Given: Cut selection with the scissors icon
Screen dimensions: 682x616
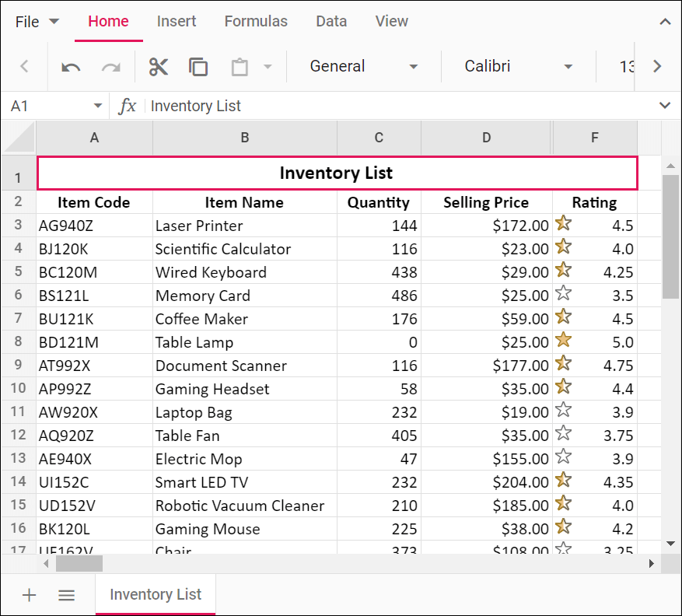Looking at the screenshot, I should click(x=159, y=67).
